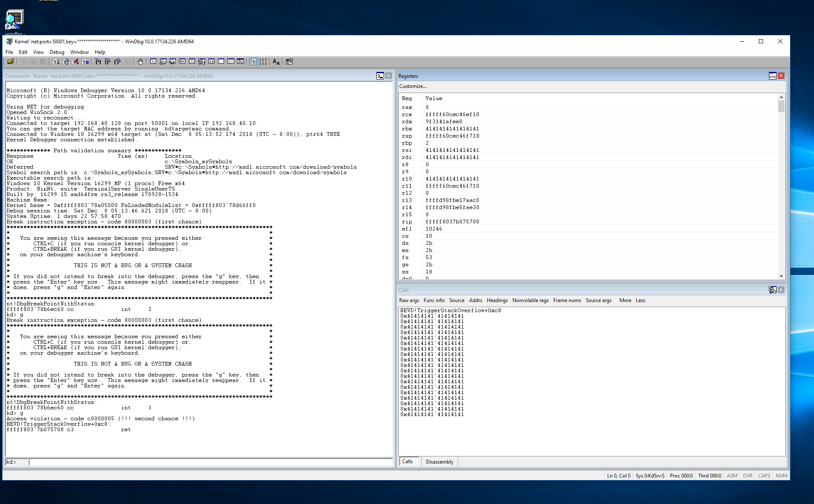Click Less in Calls panel

[640, 300]
